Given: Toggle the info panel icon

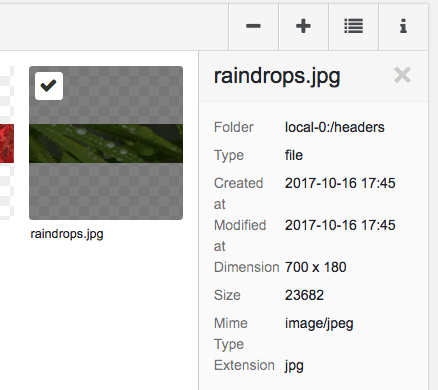Looking at the screenshot, I should pyautogui.click(x=403, y=26).
